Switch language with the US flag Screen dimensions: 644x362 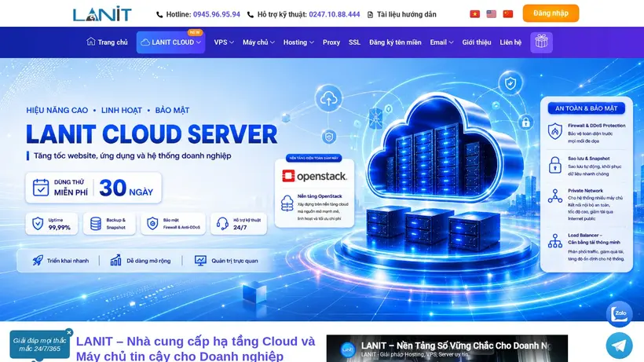click(x=491, y=14)
